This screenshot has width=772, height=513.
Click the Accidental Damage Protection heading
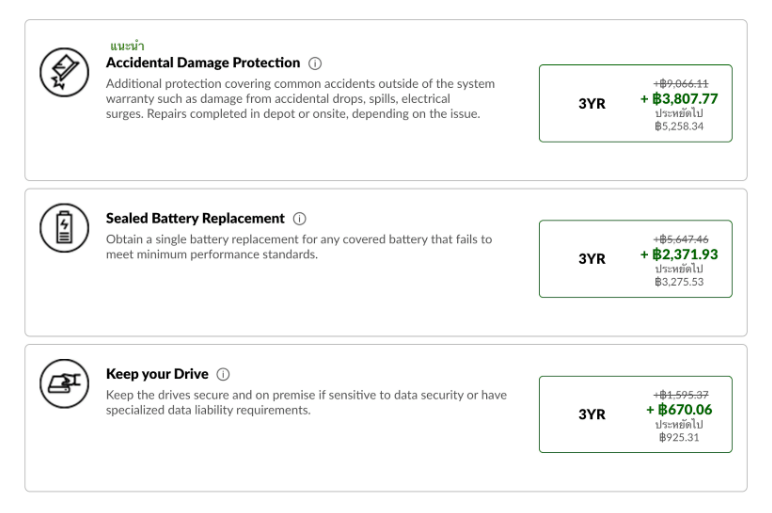pyautogui.click(x=203, y=63)
